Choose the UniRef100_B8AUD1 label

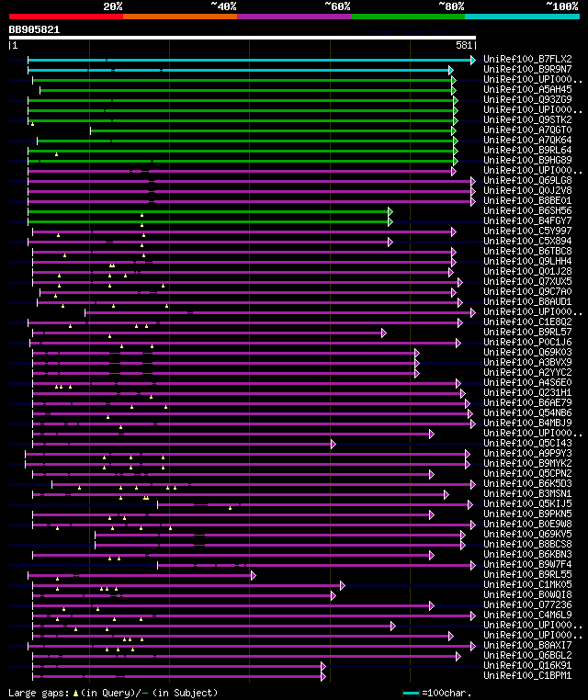click(x=527, y=302)
